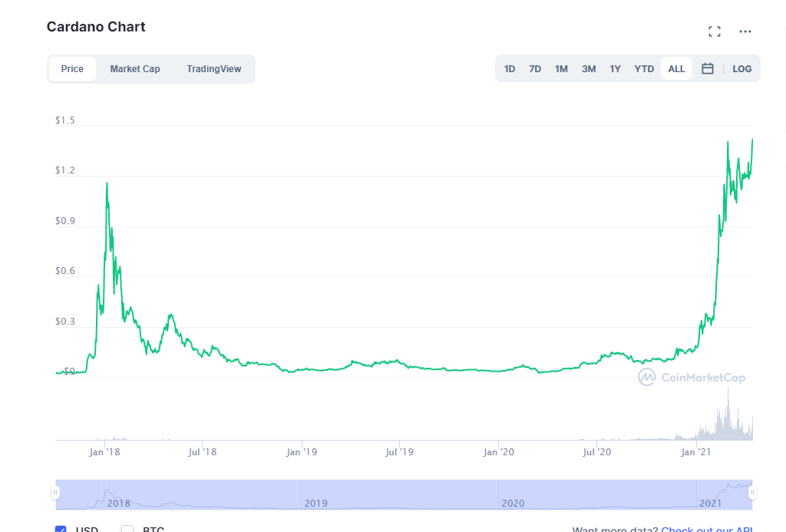Select the 7D time range
786x532 pixels.
(535, 68)
